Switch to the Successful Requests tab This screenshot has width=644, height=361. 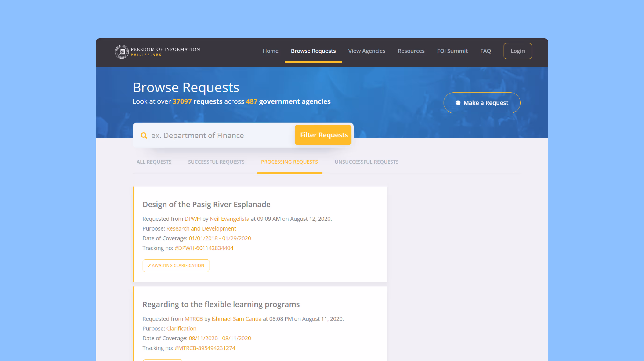pos(216,162)
